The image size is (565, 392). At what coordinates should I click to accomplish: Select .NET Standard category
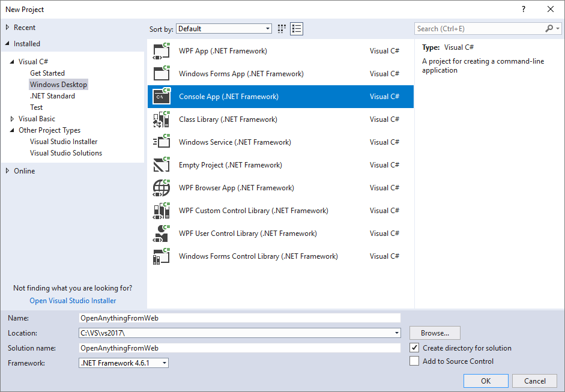(x=52, y=96)
